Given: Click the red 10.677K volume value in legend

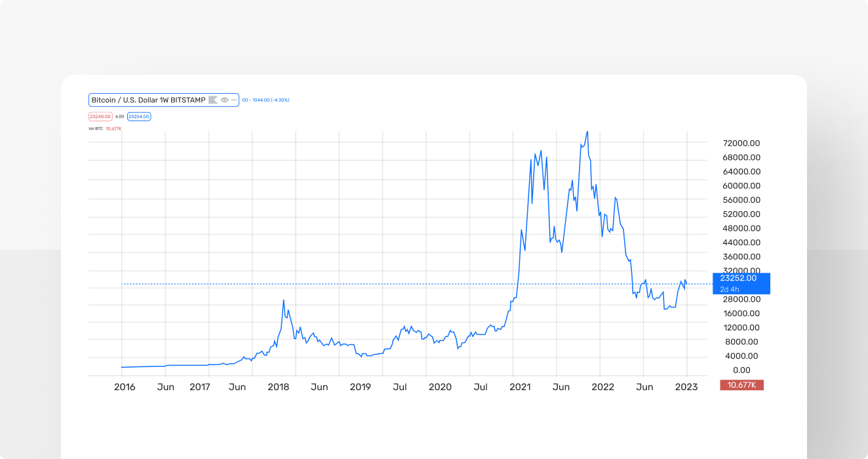Looking at the screenshot, I should point(114,129).
